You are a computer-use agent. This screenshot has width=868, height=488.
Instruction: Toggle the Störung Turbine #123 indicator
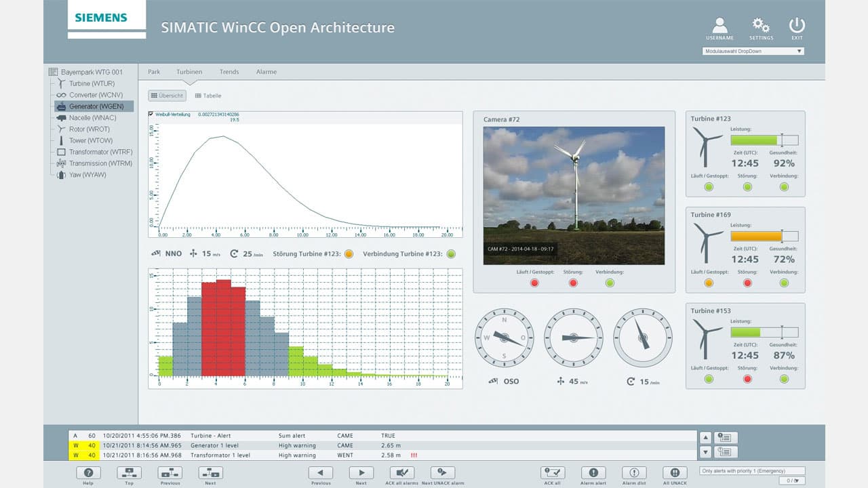349,253
